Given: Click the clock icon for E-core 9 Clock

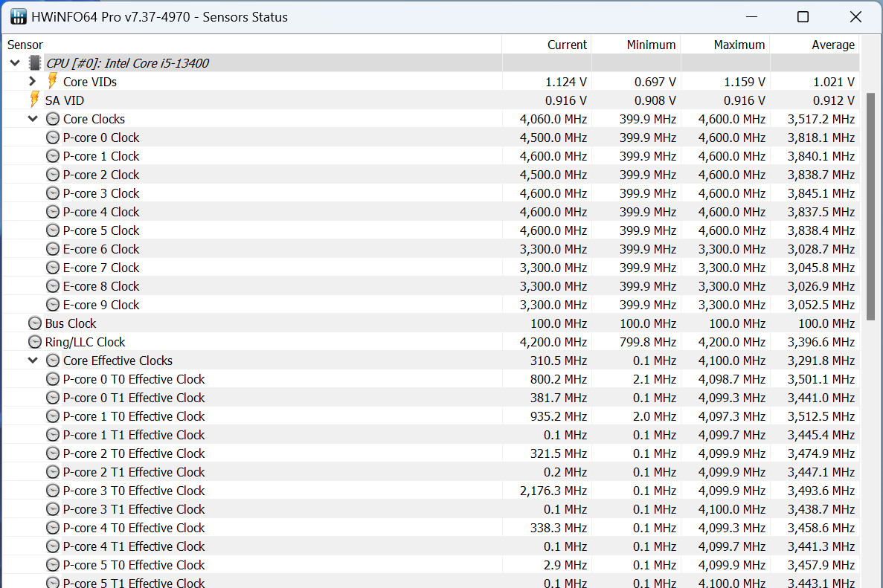Looking at the screenshot, I should tap(52, 305).
